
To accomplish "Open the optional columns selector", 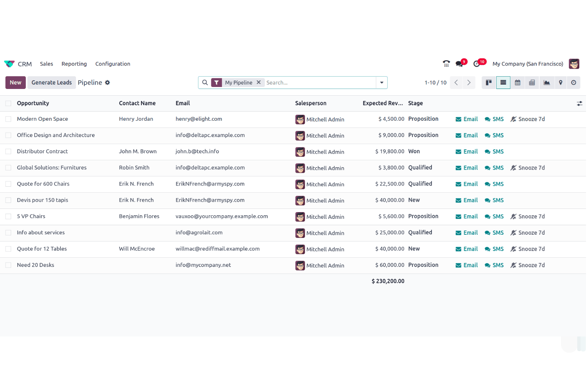I will coord(579,103).
